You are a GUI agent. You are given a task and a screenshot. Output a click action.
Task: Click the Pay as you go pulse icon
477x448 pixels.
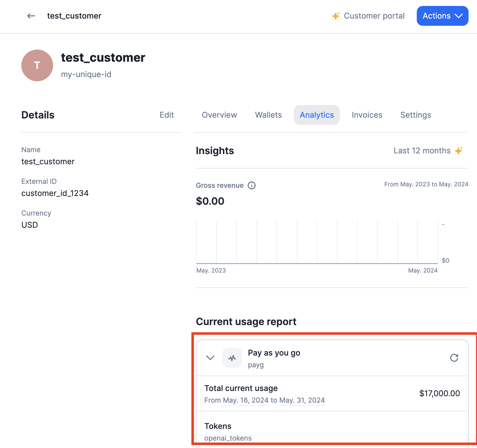[x=232, y=358]
